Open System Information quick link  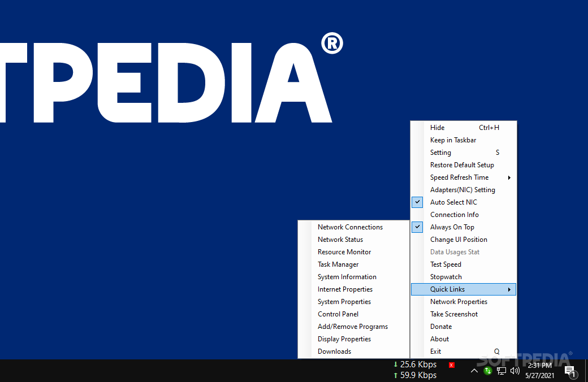point(353,277)
